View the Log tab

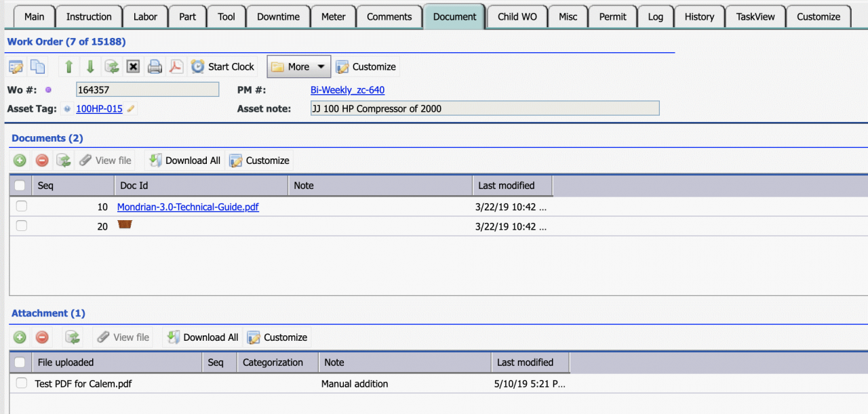coord(656,17)
